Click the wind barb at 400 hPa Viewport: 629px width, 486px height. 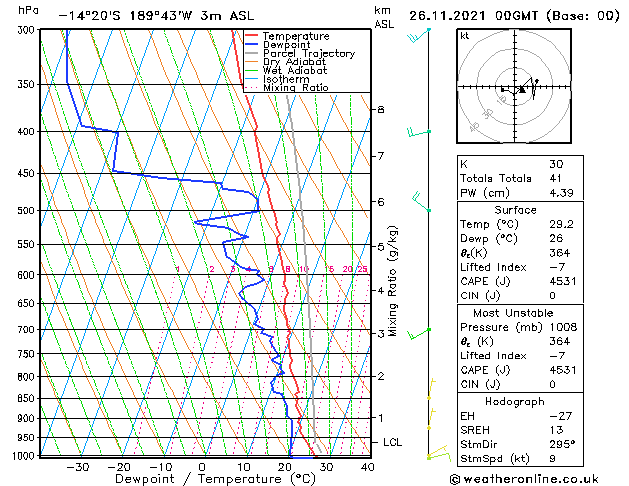click(x=419, y=132)
